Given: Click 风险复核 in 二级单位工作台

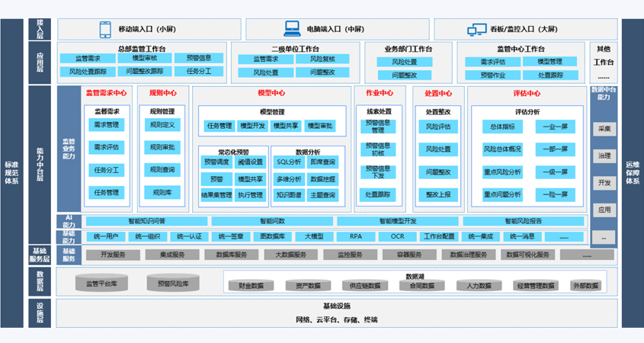Looking at the screenshot, I should coord(323,59).
